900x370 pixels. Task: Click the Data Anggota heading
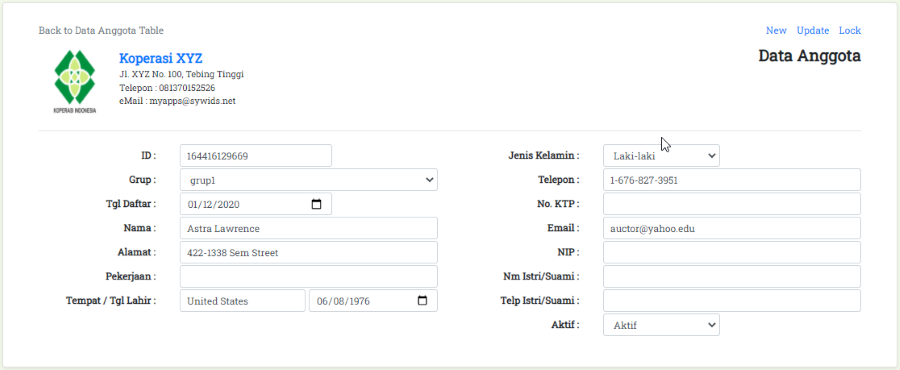[809, 56]
